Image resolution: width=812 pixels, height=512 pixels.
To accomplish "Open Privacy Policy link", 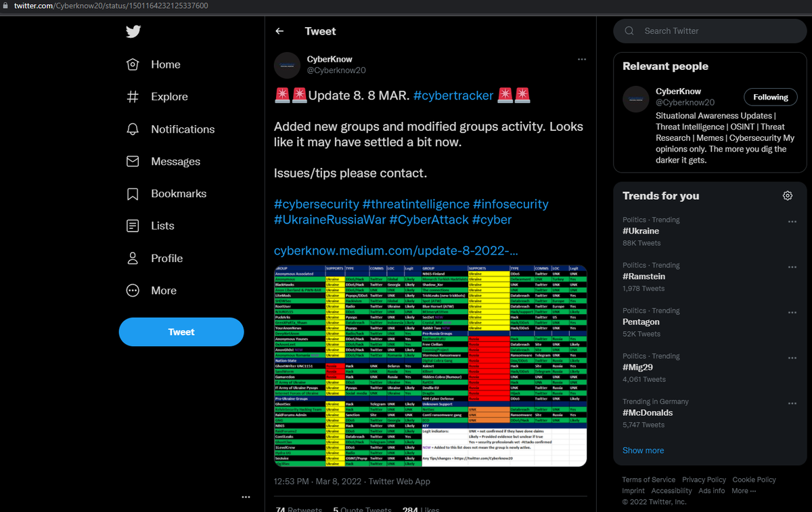I will point(704,480).
